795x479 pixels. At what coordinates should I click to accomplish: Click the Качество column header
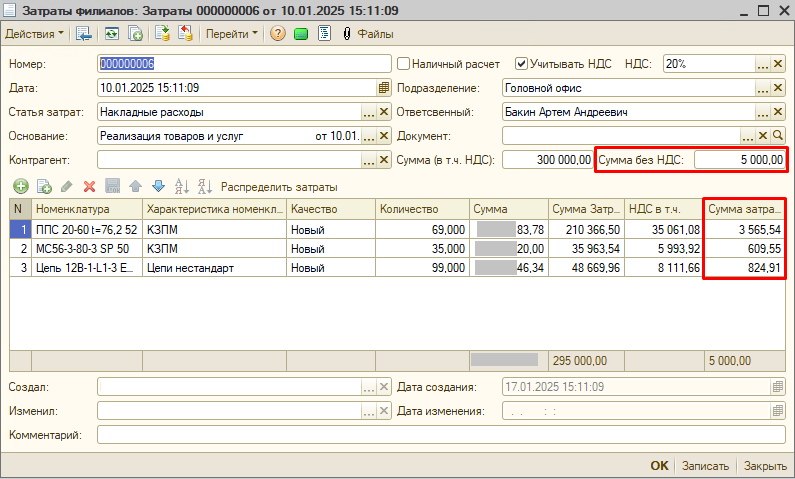click(331, 209)
